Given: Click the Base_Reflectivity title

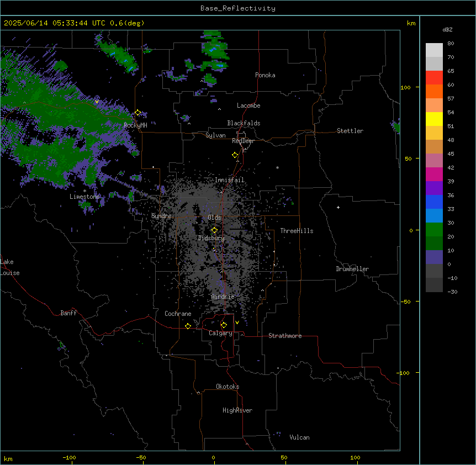Looking at the screenshot, I should [238, 8].
